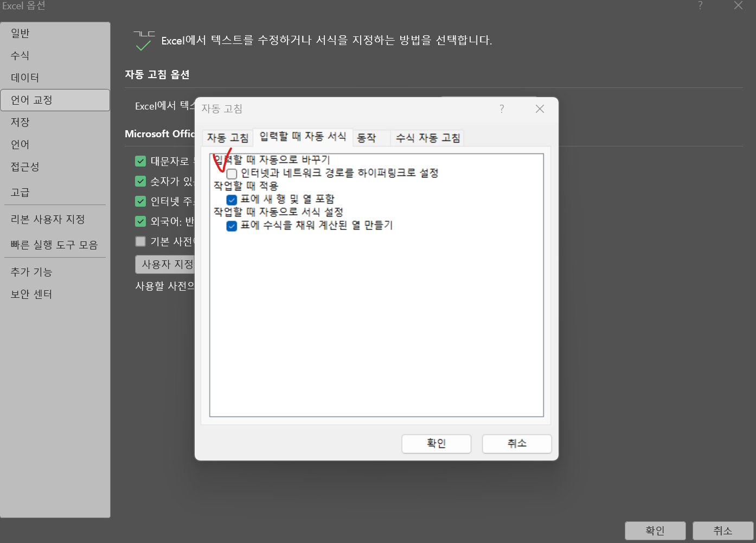Toggle the 숫자가 있는 checkbox in Excel options
This screenshot has height=543, width=756.
(140, 181)
